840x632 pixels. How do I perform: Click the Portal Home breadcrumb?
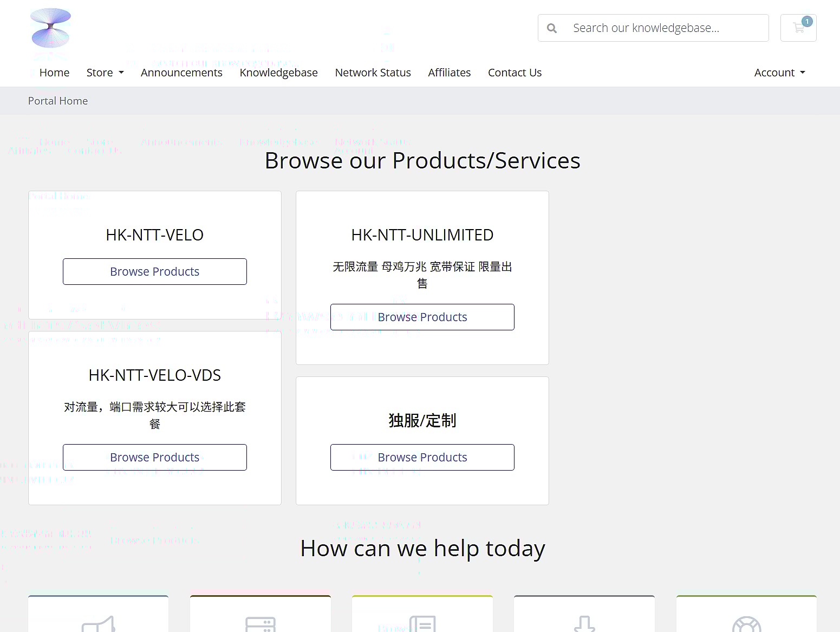click(x=58, y=101)
